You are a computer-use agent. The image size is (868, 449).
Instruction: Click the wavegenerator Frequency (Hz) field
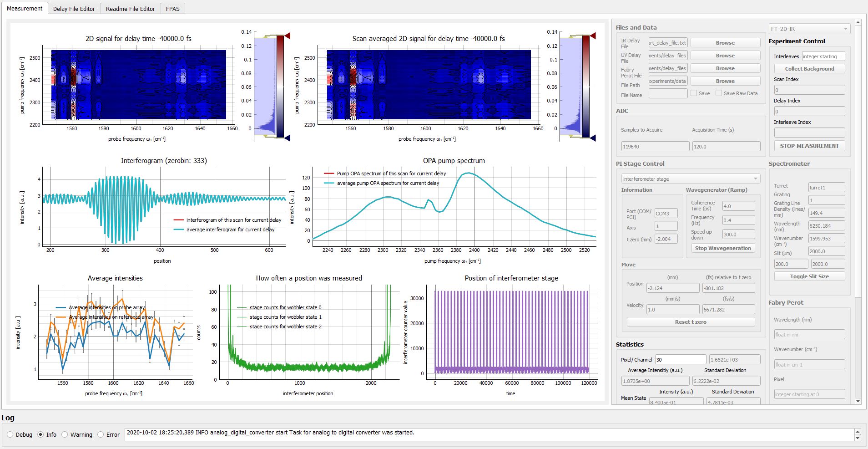pos(739,220)
